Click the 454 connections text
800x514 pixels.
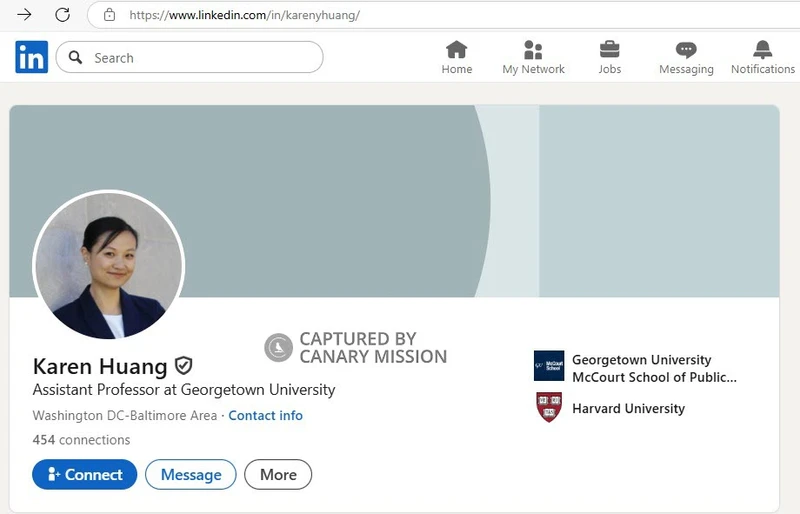81,439
